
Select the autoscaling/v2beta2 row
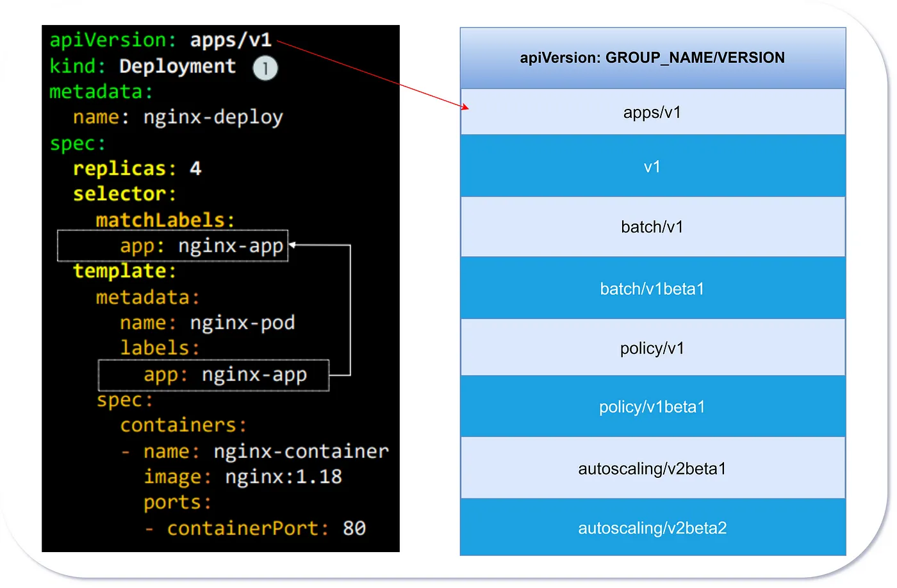pyautogui.click(x=652, y=528)
